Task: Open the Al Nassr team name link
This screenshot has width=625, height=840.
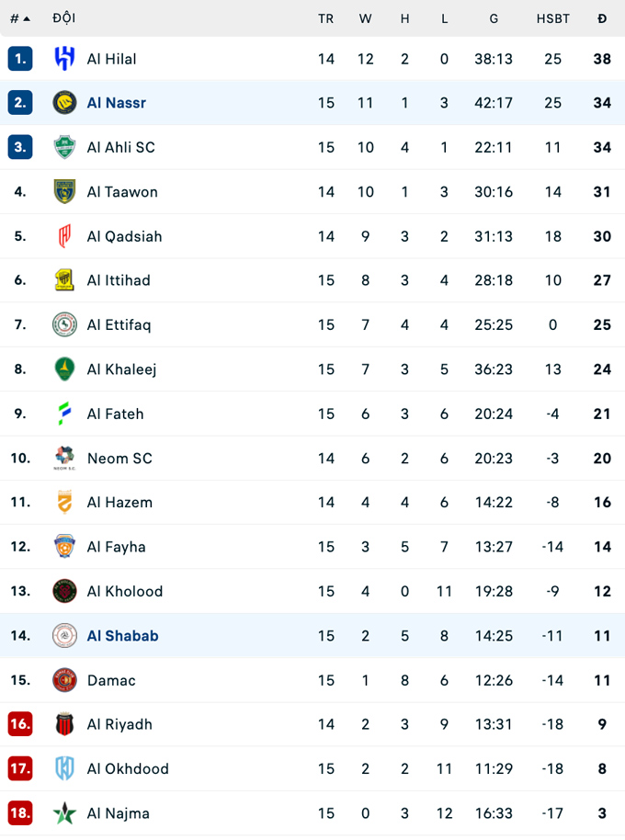Action: pyautogui.click(x=117, y=103)
